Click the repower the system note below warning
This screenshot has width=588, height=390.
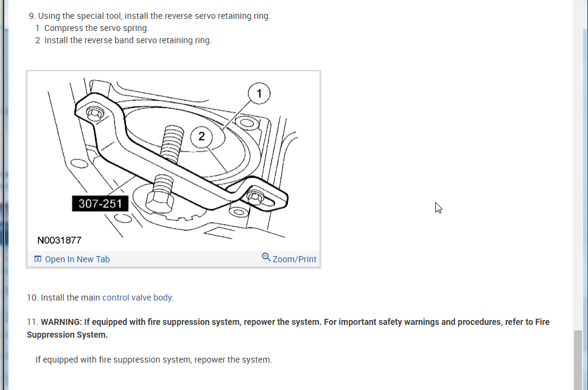(154, 360)
